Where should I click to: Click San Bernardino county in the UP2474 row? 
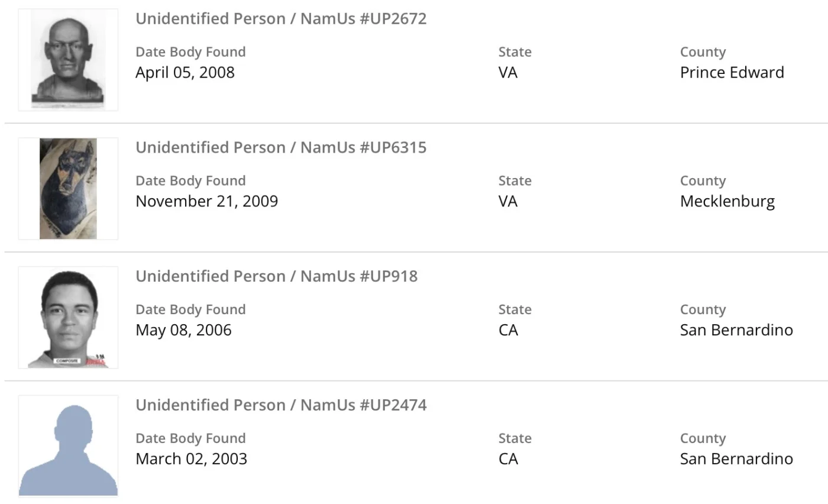pos(736,459)
